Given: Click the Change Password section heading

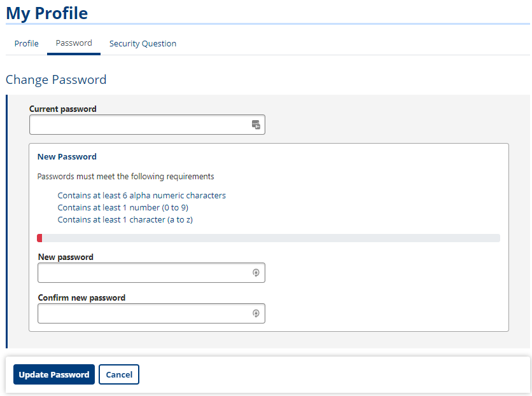Looking at the screenshot, I should (56, 79).
